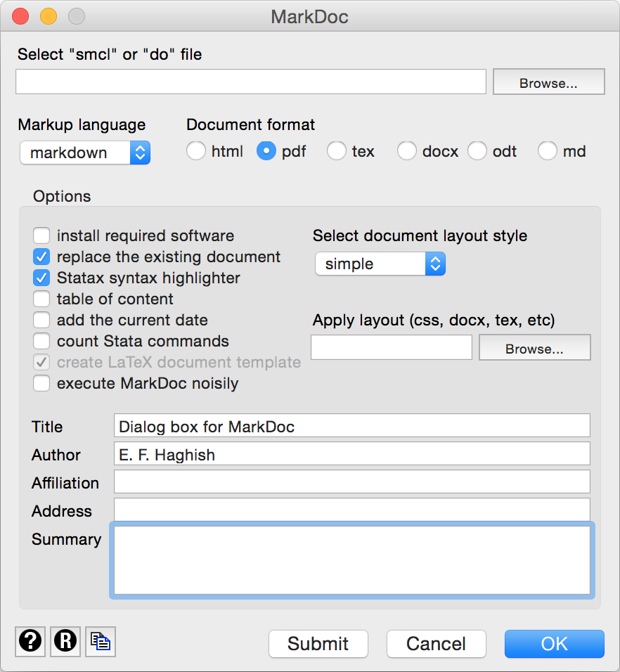Click the Cancel button
620x672 pixels.
[x=437, y=644]
